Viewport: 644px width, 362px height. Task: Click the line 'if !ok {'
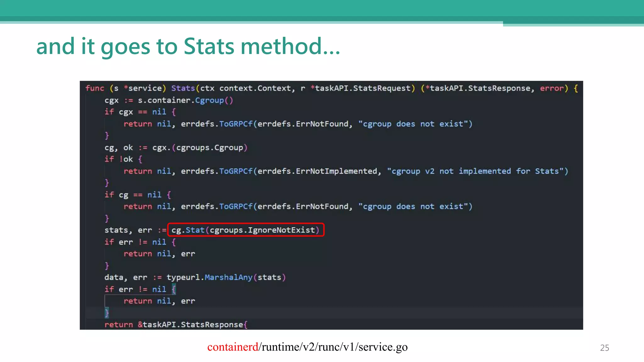(123, 159)
